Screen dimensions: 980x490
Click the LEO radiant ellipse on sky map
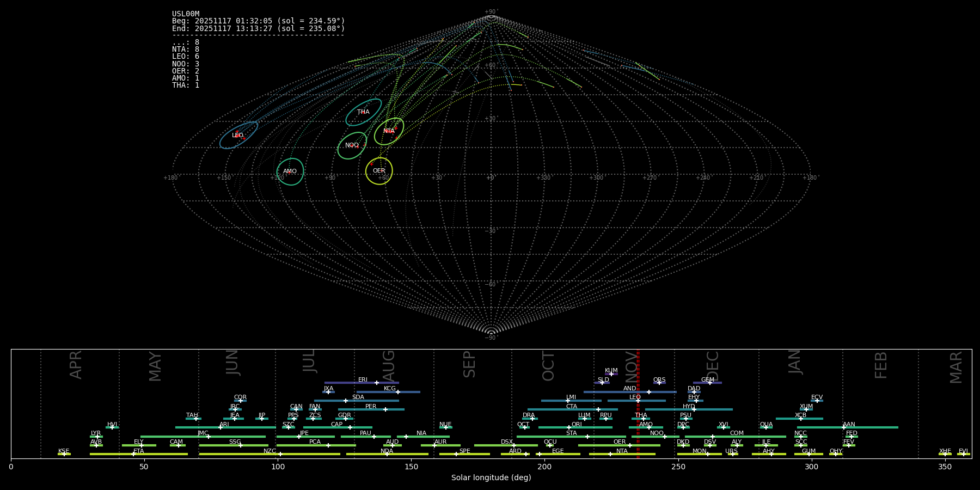coord(238,136)
